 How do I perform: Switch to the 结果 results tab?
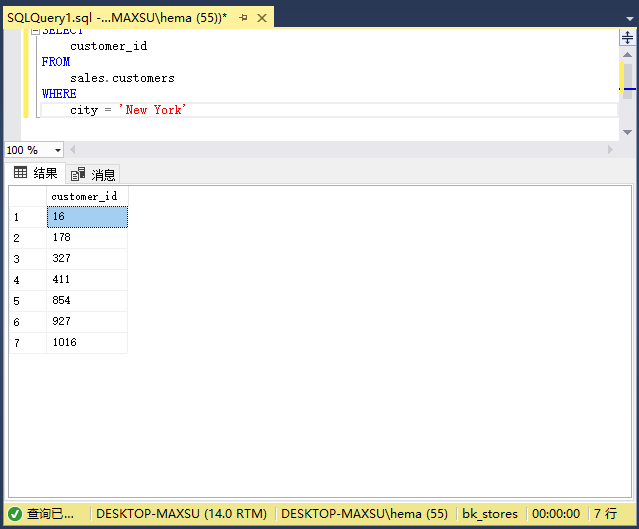click(x=35, y=173)
